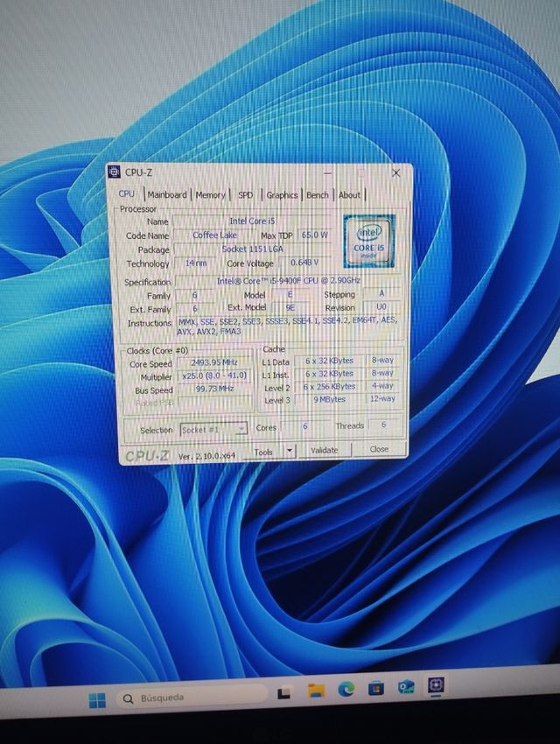
Task: Click the 4-way Level 2 associativity value
Action: tap(382, 386)
